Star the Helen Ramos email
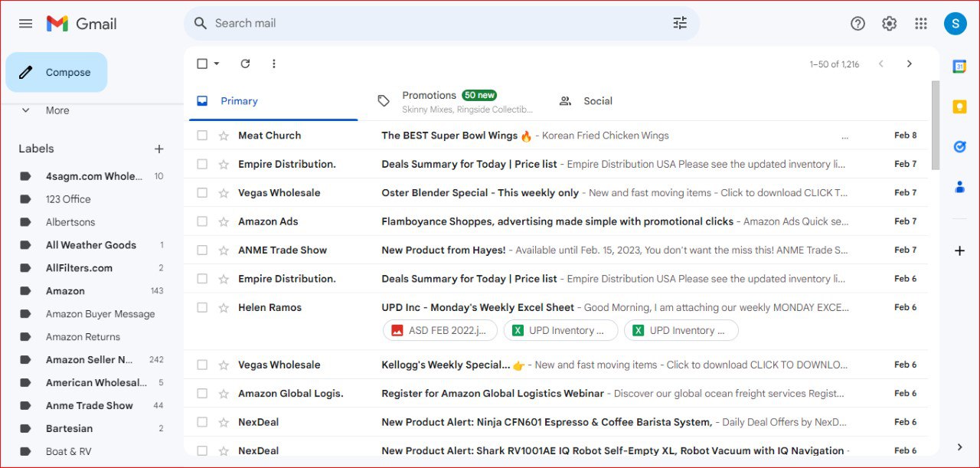The width and height of the screenshot is (980, 468). point(224,307)
